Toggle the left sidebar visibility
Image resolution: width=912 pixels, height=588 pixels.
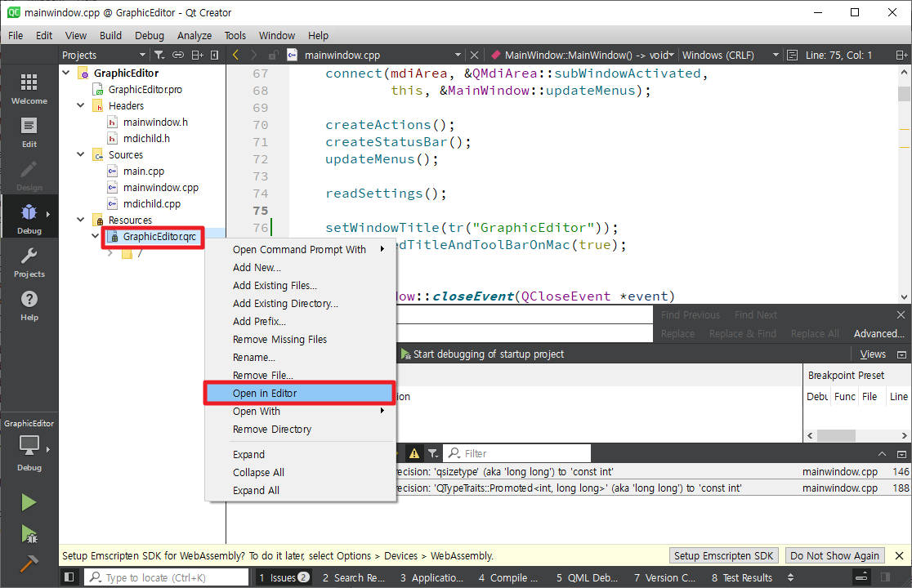click(x=69, y=577)
